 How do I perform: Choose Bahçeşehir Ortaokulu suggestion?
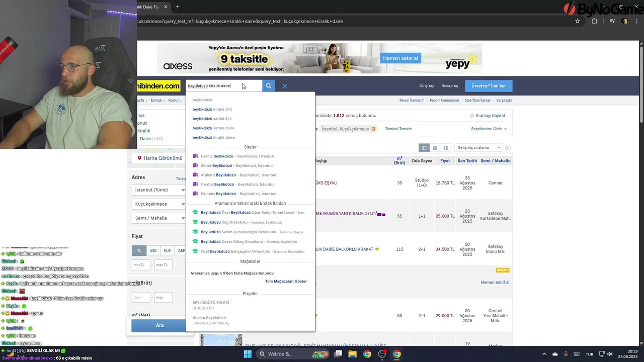[x=250, y=251]
